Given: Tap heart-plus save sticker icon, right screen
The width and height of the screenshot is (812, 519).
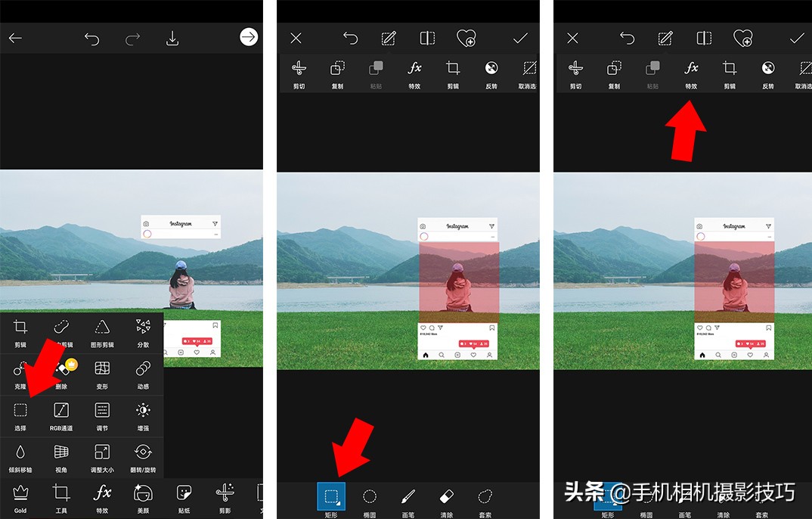Looking at the screenshot, I should (x=742, y=39).
